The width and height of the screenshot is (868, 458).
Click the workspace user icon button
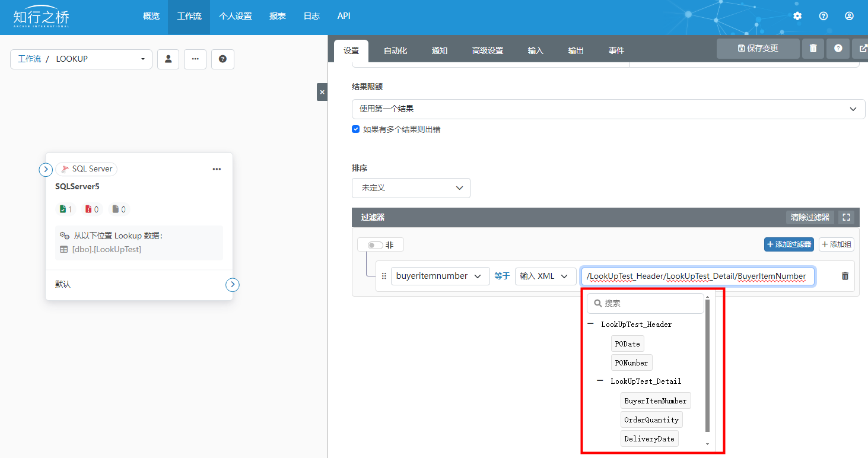click(168, 59)
